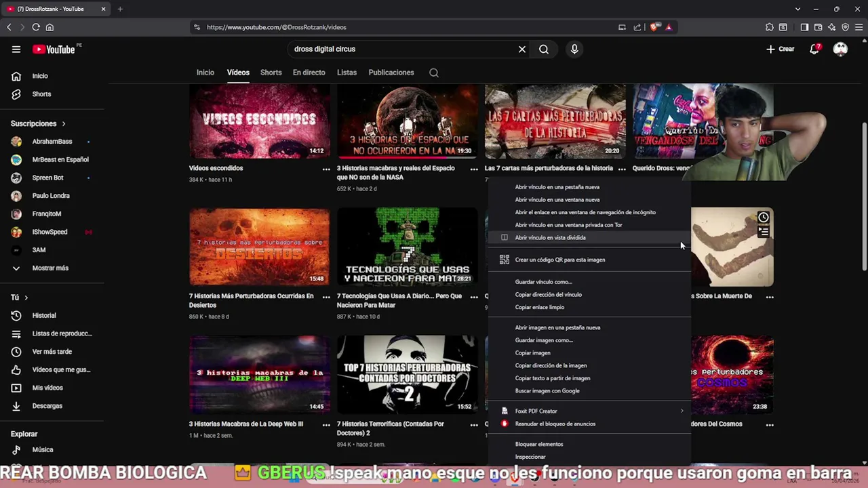This screenshot has width=868, height=488.
Task: Share this page from the address bar
Action: (x=637, y=27)
